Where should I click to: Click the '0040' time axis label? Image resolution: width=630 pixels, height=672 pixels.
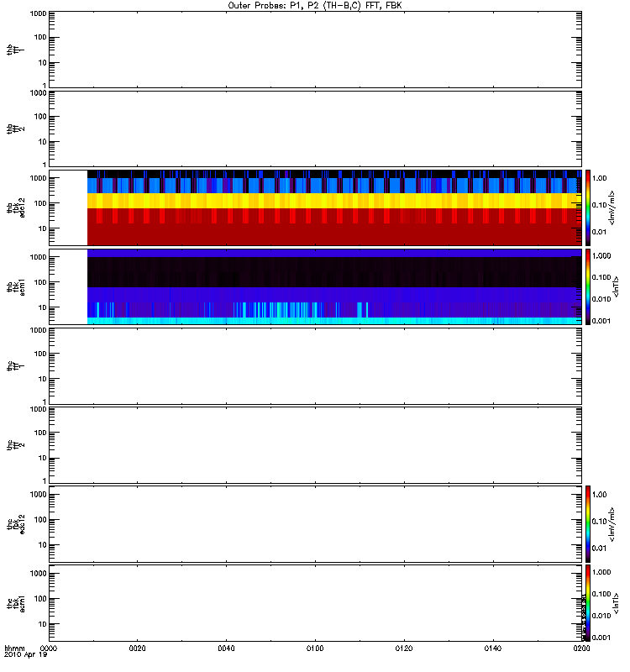click(226, 648)
